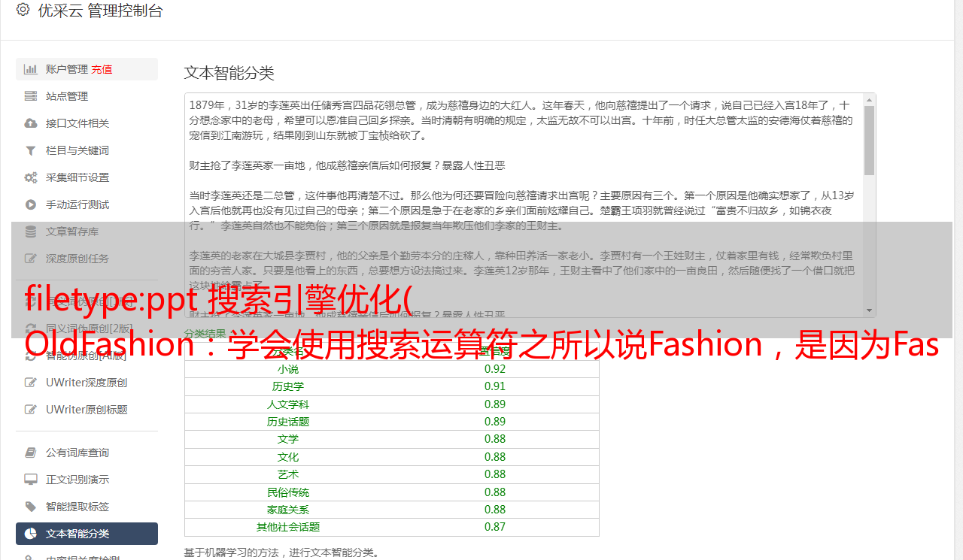Open 采集细节设置
963x560 pixels.
pos(87,177)
